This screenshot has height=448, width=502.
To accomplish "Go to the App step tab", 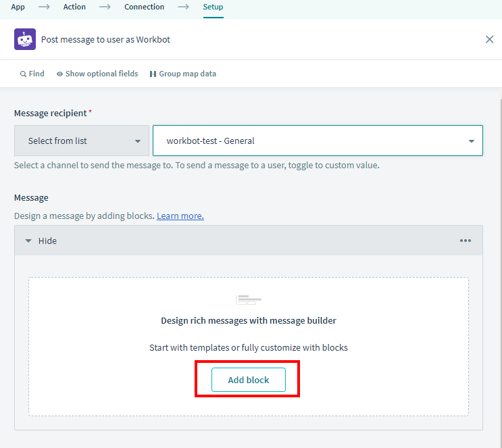I will (x=18, y=7).
